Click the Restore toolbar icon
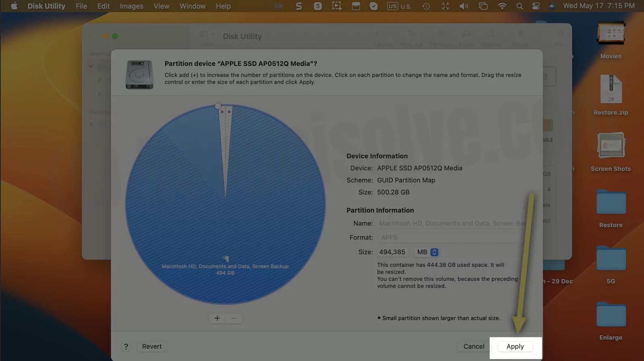Screen dimensions: 644x361 [491, 34]
